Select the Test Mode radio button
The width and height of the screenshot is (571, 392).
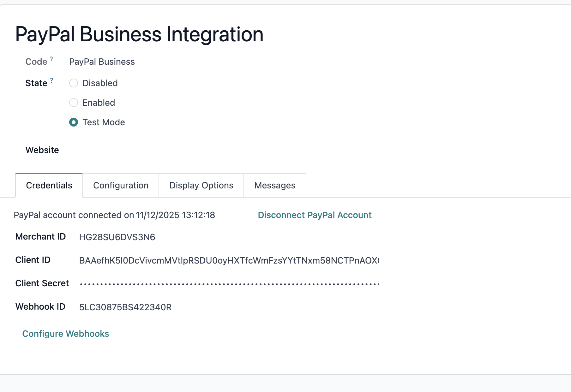[74, 122]
